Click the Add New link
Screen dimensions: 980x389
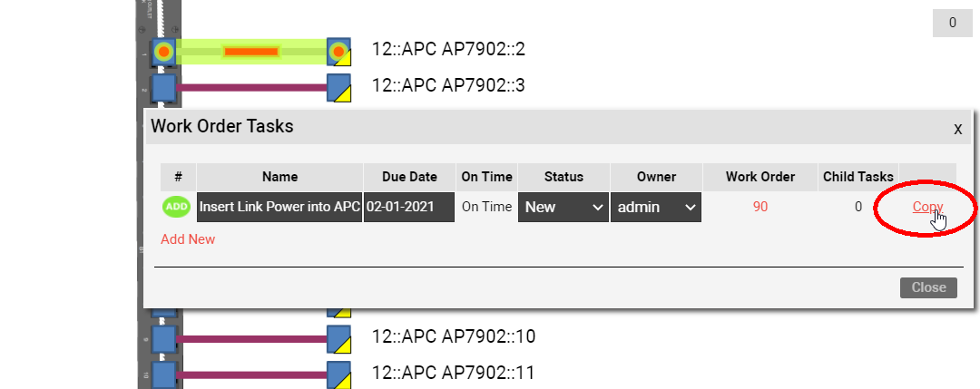[188, 239]
